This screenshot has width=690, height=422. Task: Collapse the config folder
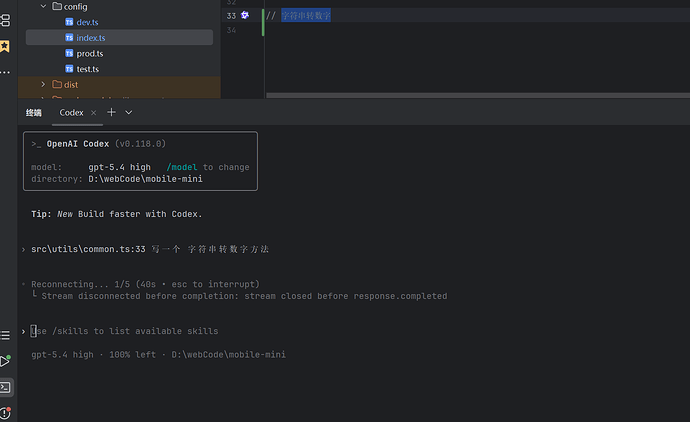(43, 6)
